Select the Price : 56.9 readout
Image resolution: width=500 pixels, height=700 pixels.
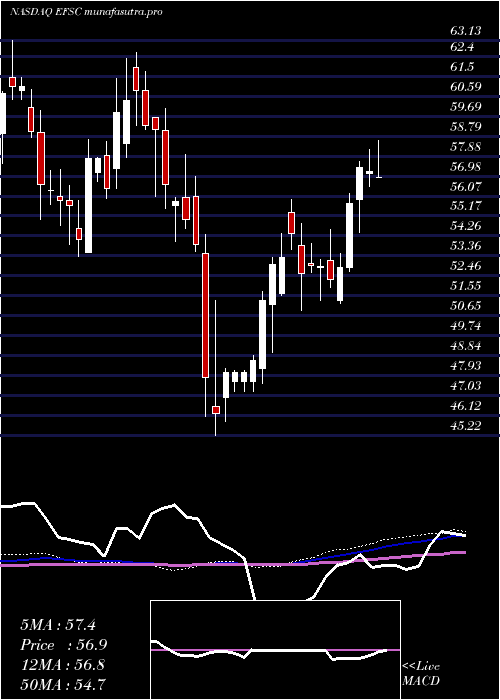(64, 645)
